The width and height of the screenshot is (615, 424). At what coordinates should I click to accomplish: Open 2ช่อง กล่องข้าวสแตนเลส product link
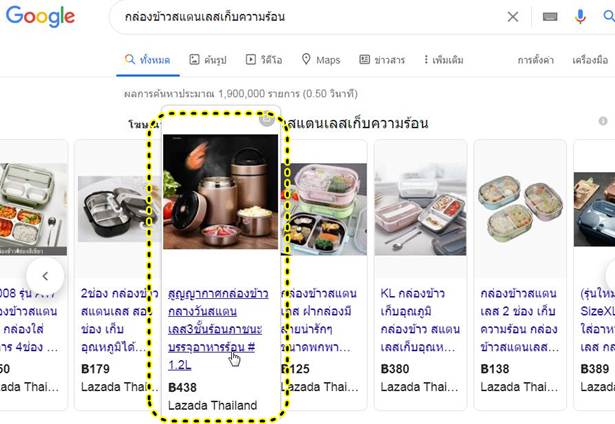coord(118,320)
